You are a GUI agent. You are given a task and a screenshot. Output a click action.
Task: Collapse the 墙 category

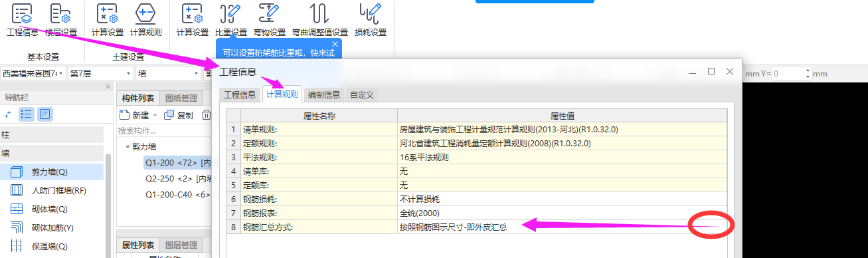(52, 153)
